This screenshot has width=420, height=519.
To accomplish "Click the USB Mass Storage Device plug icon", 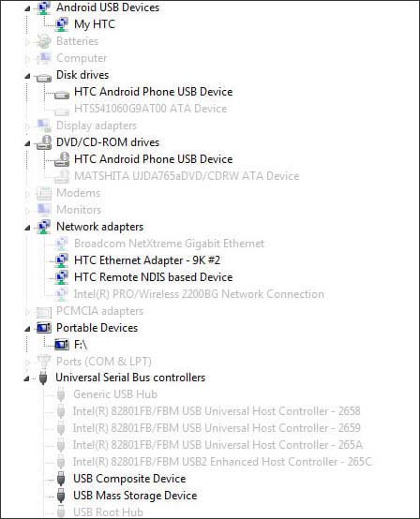I will coord(60,496).
